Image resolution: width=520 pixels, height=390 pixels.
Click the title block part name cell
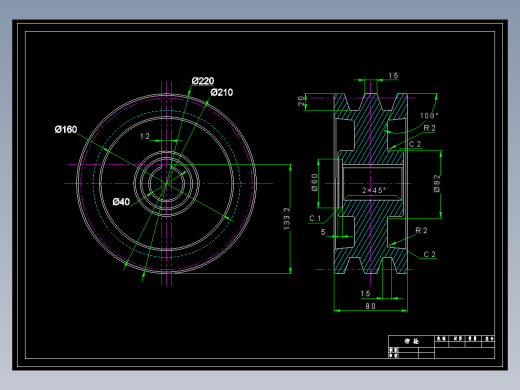[411, 341]
